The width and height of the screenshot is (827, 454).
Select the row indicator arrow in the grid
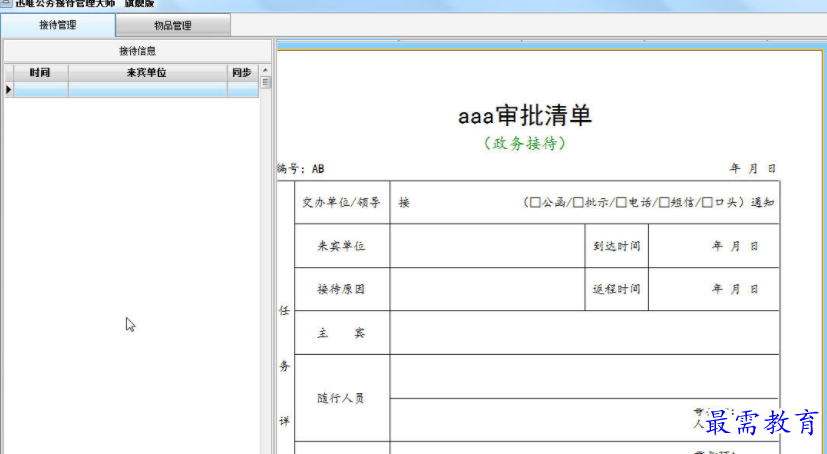point(8,90)
